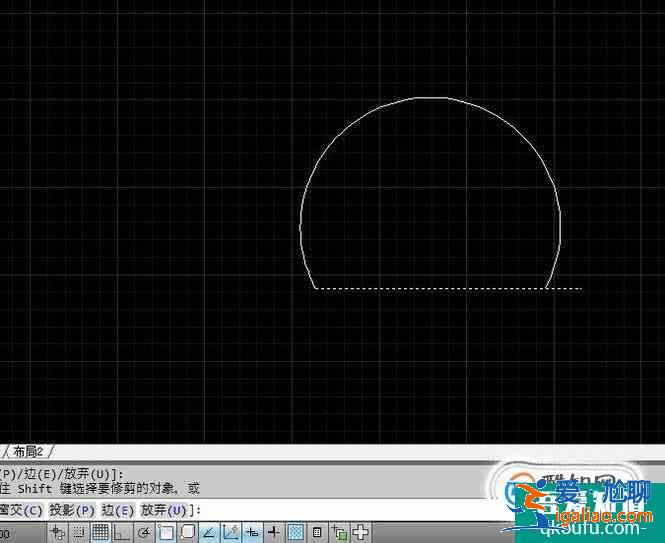Viewport: 665px width, 543px height.
Task: Choose the 边(E) command option
Action: click(x=117, y=510)
